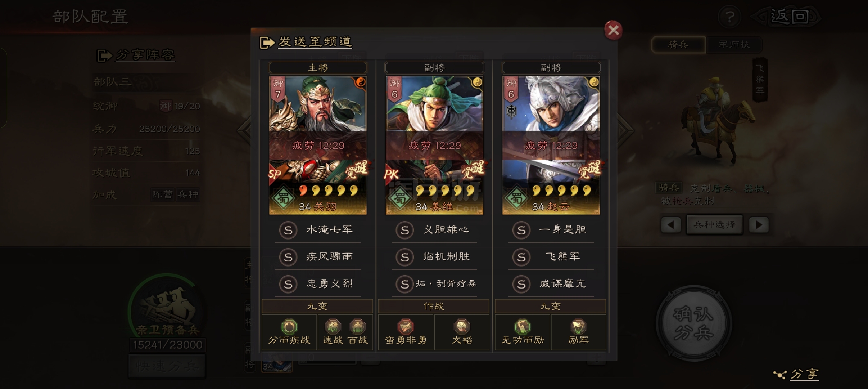This screenshot has width=868, height=389.
Task: Go to previous troop type arrow
Action: click(x=671, y=225)
